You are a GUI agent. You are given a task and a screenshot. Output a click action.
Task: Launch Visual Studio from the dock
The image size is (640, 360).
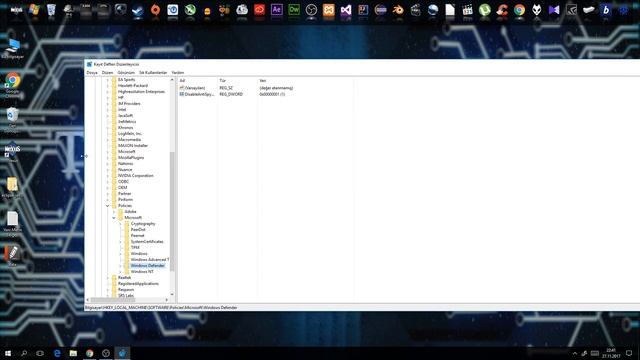click(x=346, y=10)
